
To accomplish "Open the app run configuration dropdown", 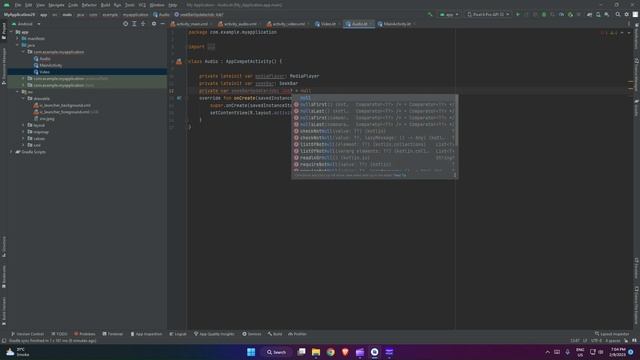I will pyautogui.click(x=449, y=14).
